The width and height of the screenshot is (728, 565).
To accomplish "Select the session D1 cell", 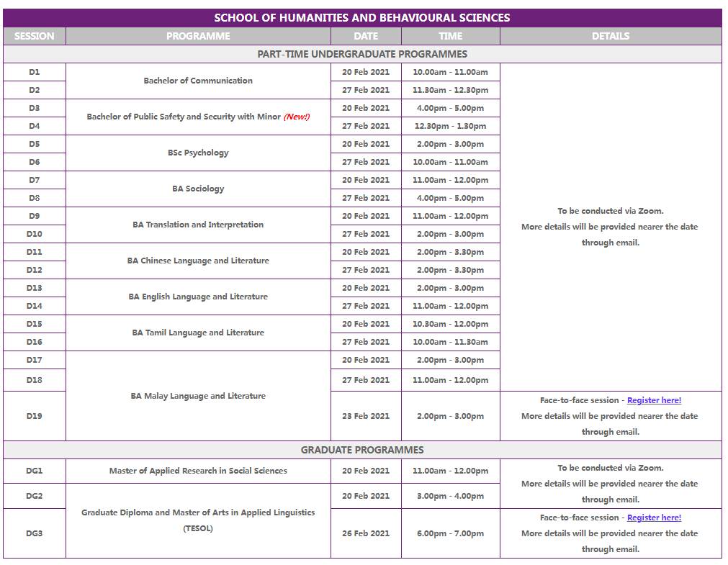I will pyautogui.click(x=34, y=72).
